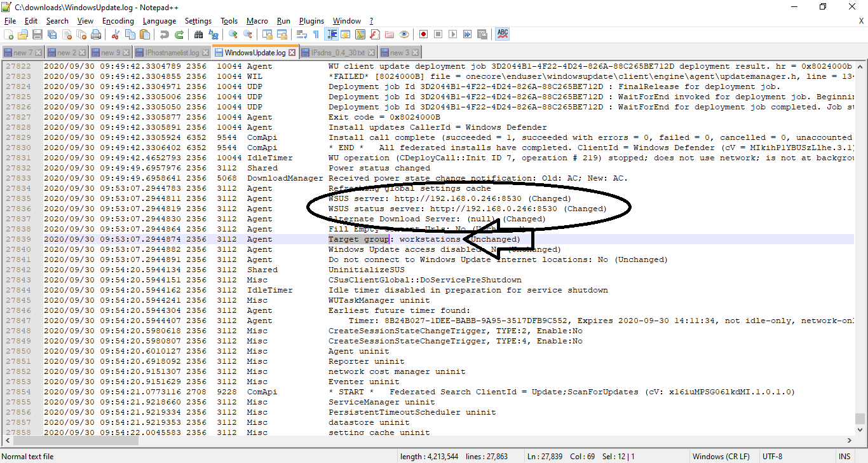Viewport: 868px width, 463px height.
Task: Close the IPhostnamelist.log tab
Action: point(205,53)
